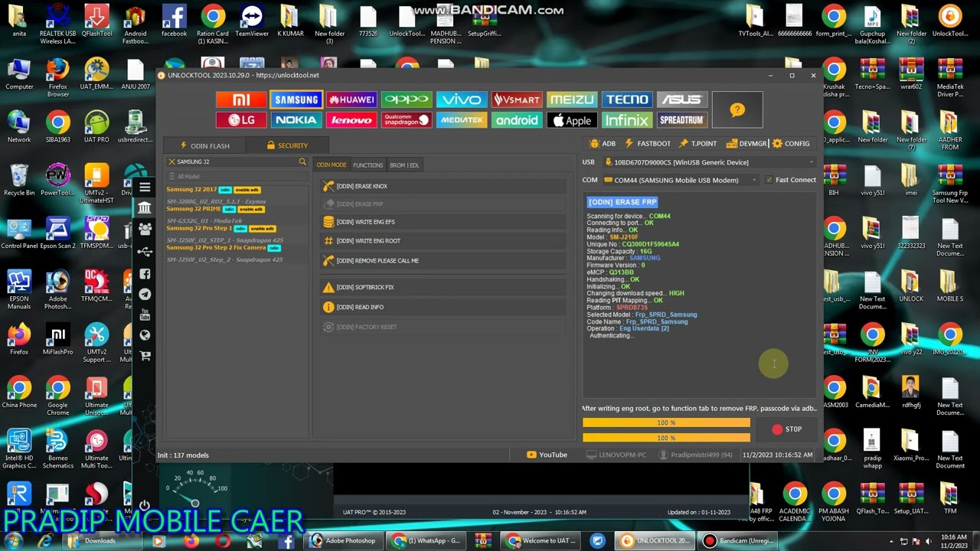Open the ADB toolbar item
This screenshot has width=980, height=551.
[603, 144]
